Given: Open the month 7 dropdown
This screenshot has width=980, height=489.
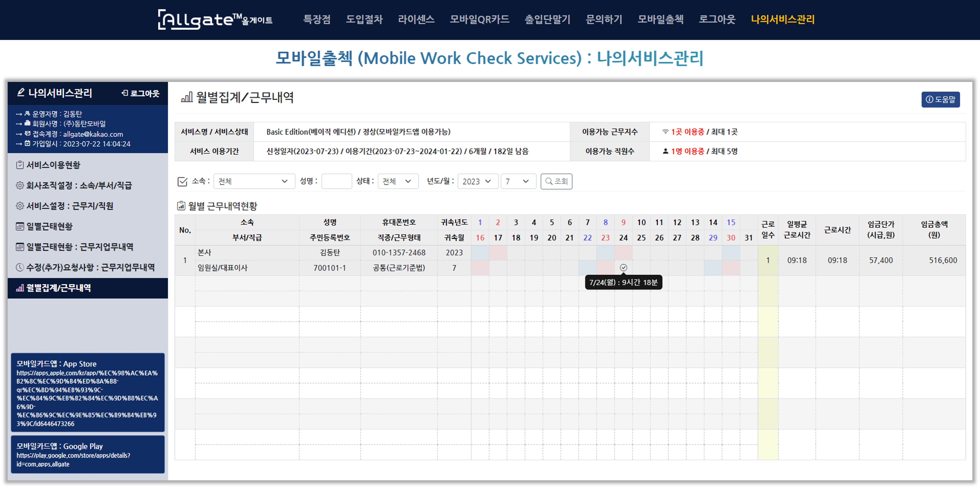Looking at the screenshot, I should (518, 182).
